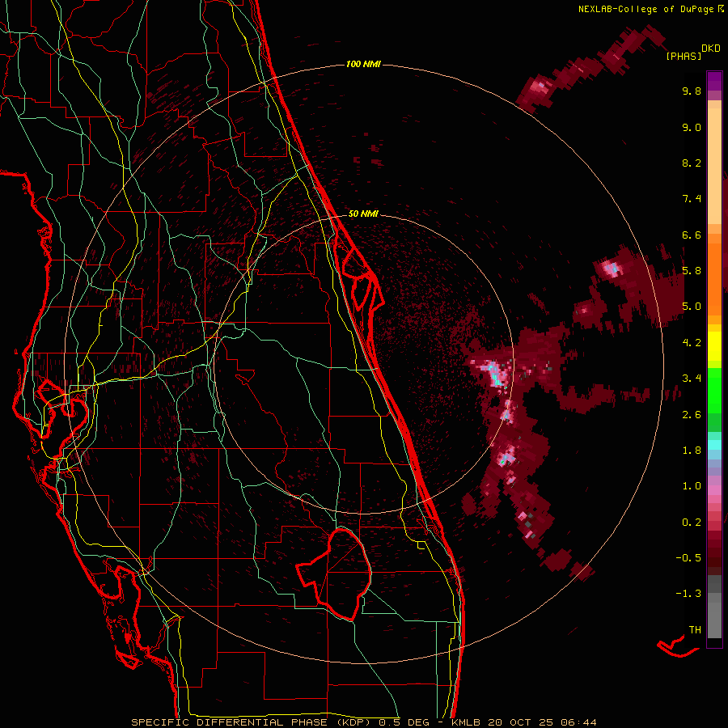
Task: Click the 3.4 scale value
Action: coord(692,379)
